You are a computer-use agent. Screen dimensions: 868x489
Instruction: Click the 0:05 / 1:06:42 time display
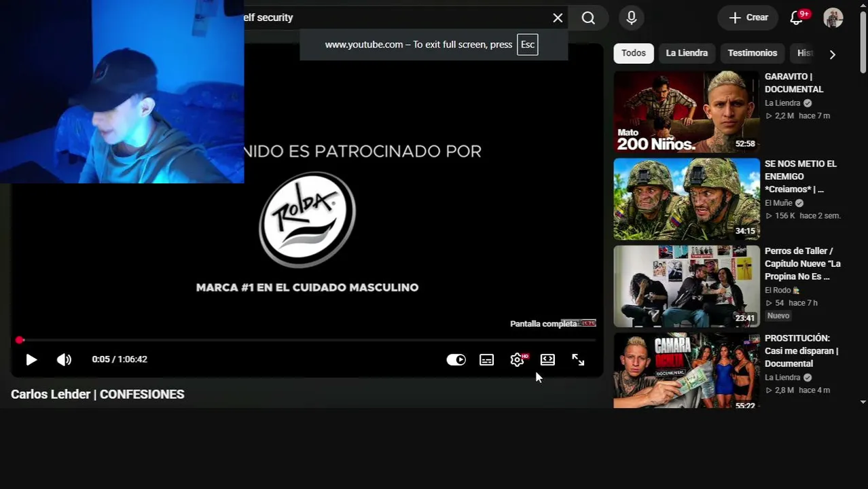pos(120,359)
